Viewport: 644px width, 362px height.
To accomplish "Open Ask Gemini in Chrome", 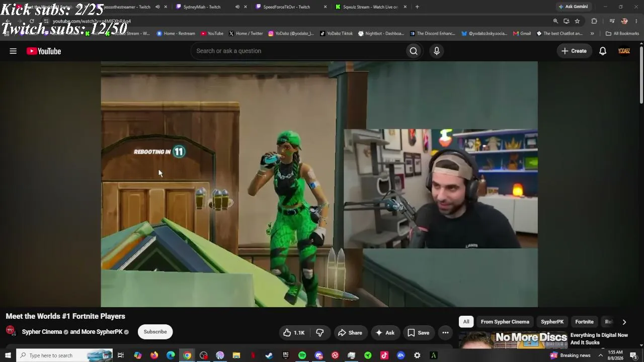I will 573,7.
